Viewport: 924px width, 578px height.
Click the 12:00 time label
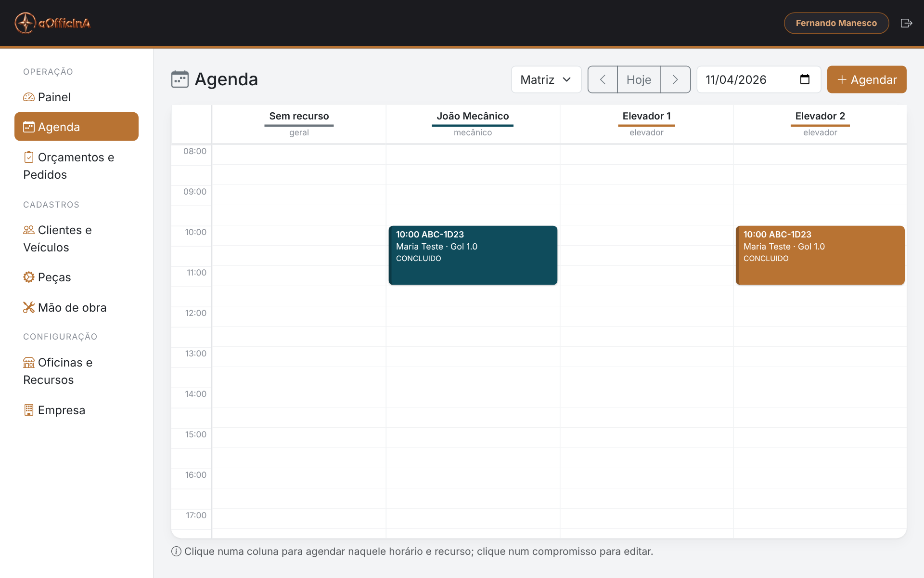(196, 313)
